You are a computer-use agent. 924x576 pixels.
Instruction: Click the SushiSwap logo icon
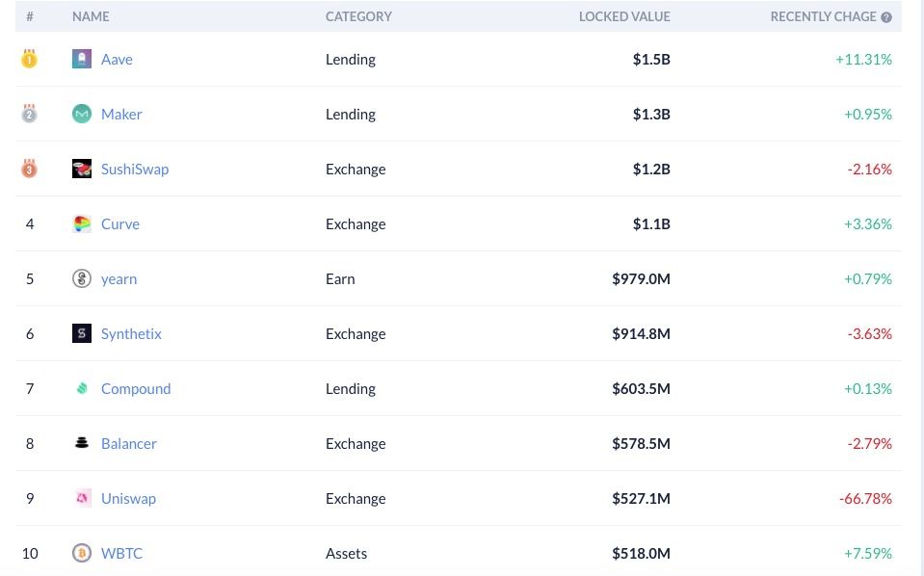click(82, 169)
